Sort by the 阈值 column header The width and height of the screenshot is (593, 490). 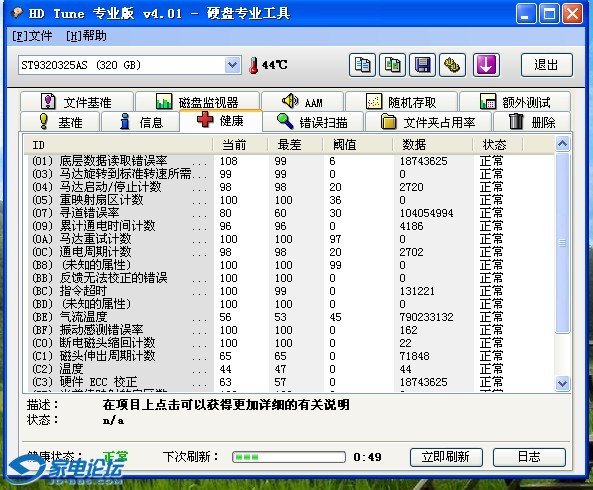pos(357,145)
